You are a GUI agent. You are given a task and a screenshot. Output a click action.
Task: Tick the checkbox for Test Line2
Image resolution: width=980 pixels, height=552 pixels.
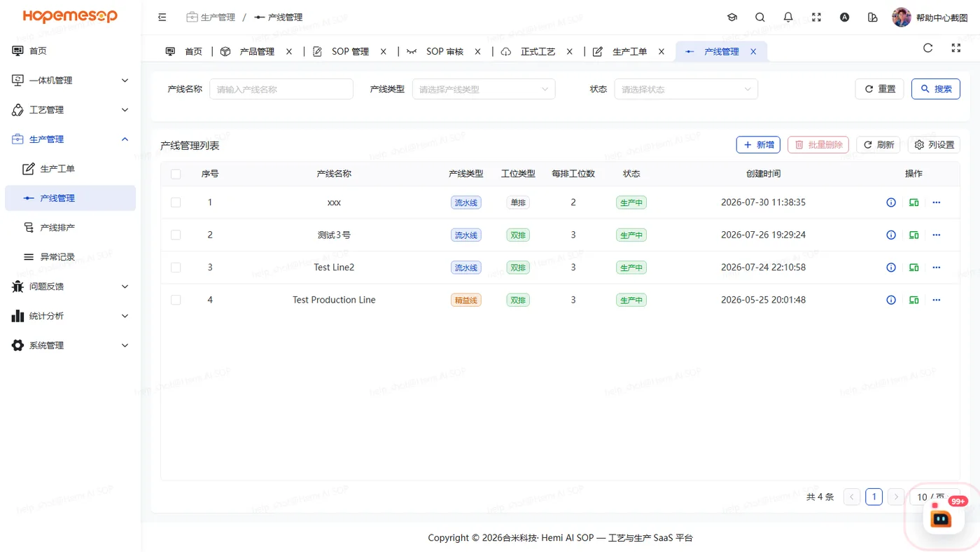pyautogui.click(x=176, y=268)
